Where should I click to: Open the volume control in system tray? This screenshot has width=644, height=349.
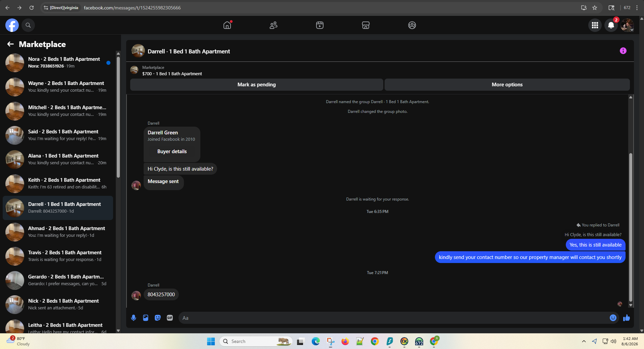[613, 341]
